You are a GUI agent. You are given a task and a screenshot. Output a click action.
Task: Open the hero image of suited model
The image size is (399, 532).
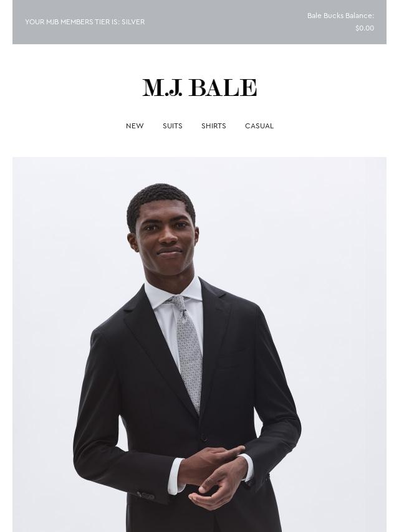pos(199,344)
